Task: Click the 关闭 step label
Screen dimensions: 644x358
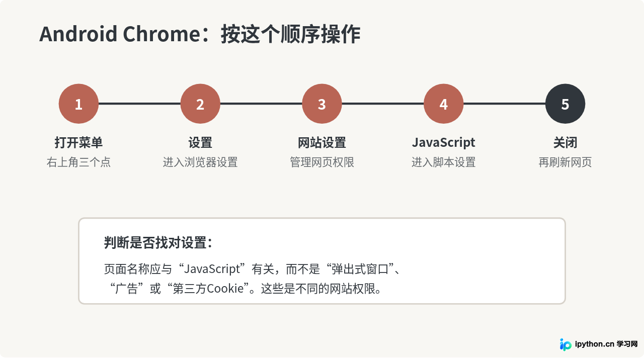Action: pos(565,143)
